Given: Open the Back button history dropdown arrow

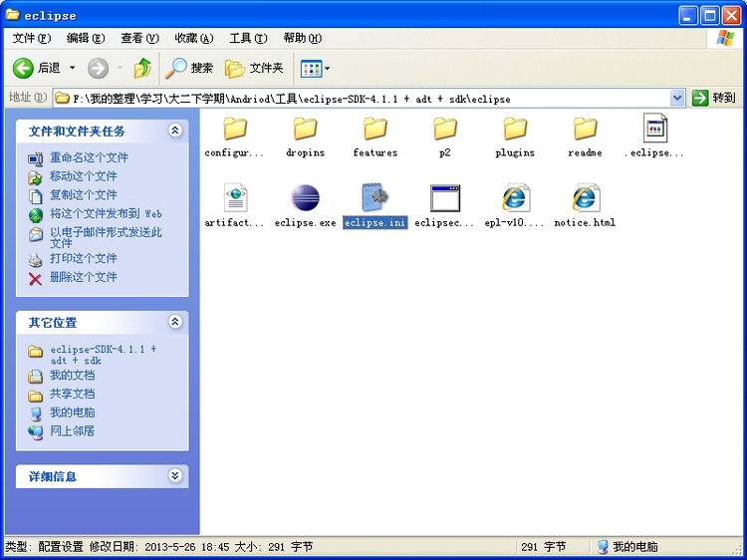Looking at the screenshot, I should 72,68.
